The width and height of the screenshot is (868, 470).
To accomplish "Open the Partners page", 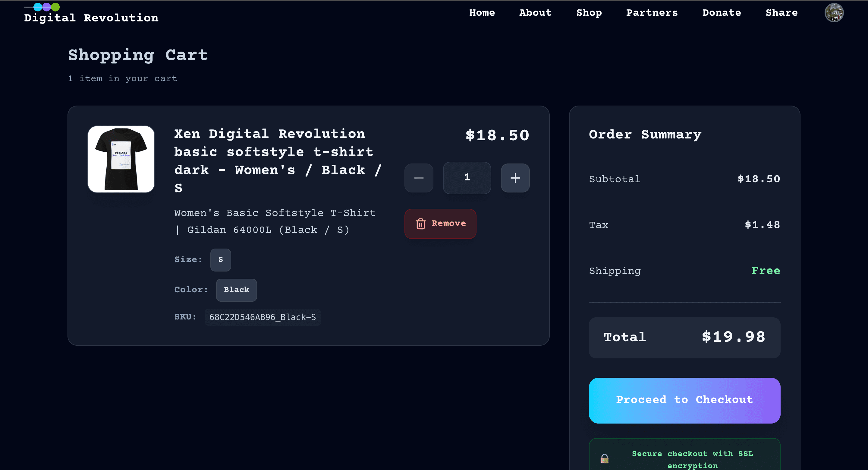I will point(651,13).
